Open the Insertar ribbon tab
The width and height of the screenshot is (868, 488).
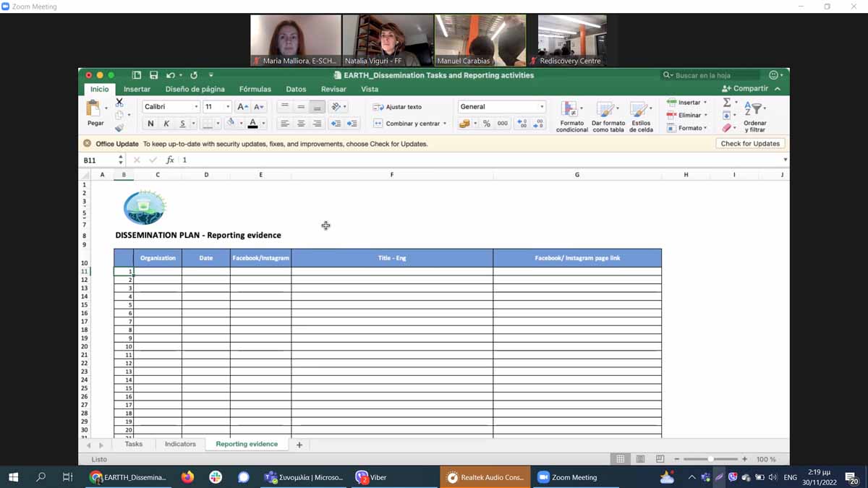(137, 89)
